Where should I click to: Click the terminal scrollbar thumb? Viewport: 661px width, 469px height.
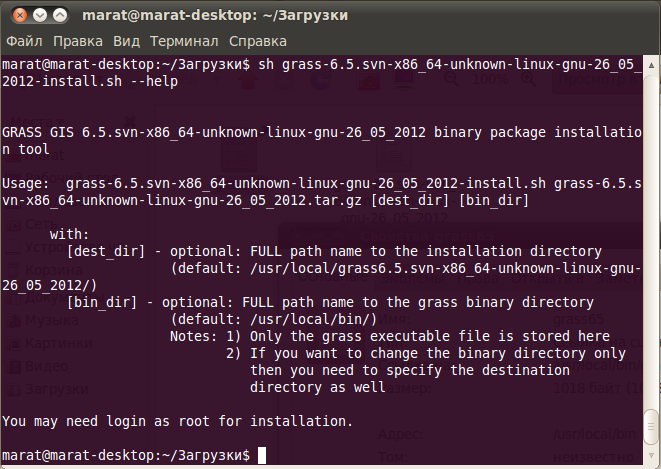pos(651,426)
